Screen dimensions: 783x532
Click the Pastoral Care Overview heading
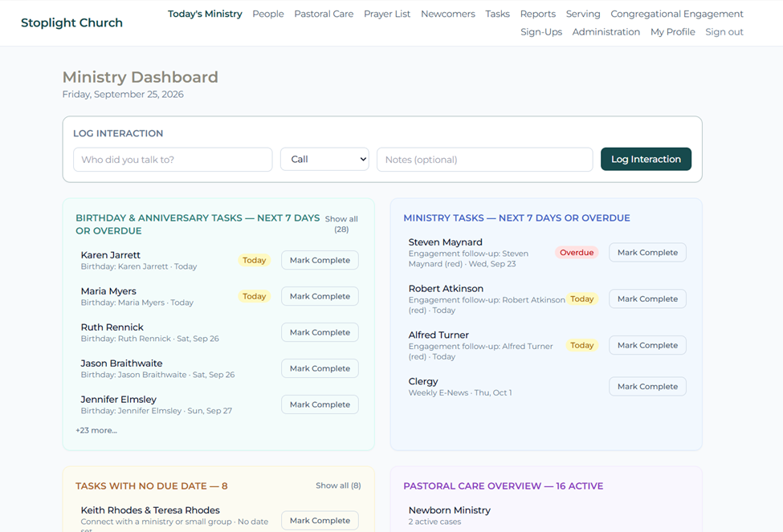503,486
